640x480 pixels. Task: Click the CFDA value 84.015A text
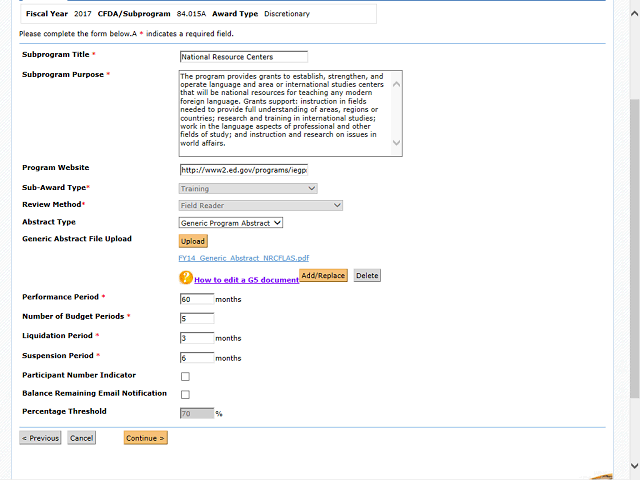click(x=191, y=14)
